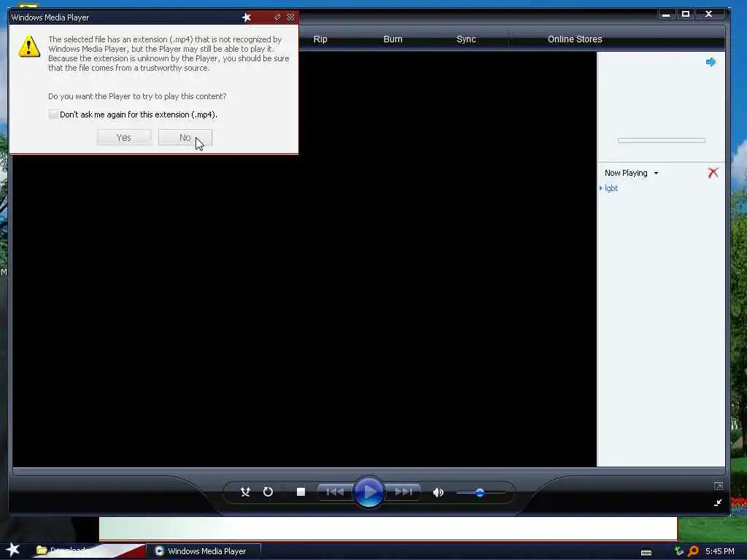
Task: Click the magnifier icon in the system tray
Action: pos(694,551)
